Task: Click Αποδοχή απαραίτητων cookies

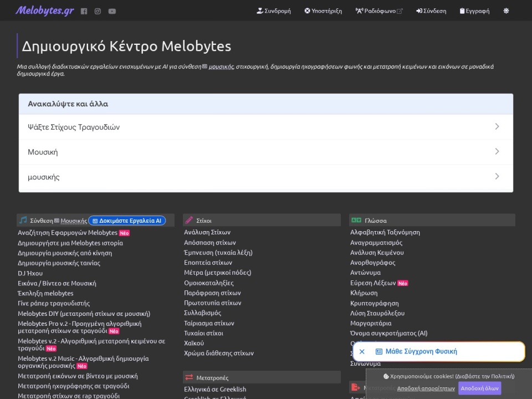Action: pyautogui.click(x=426, y=388)
